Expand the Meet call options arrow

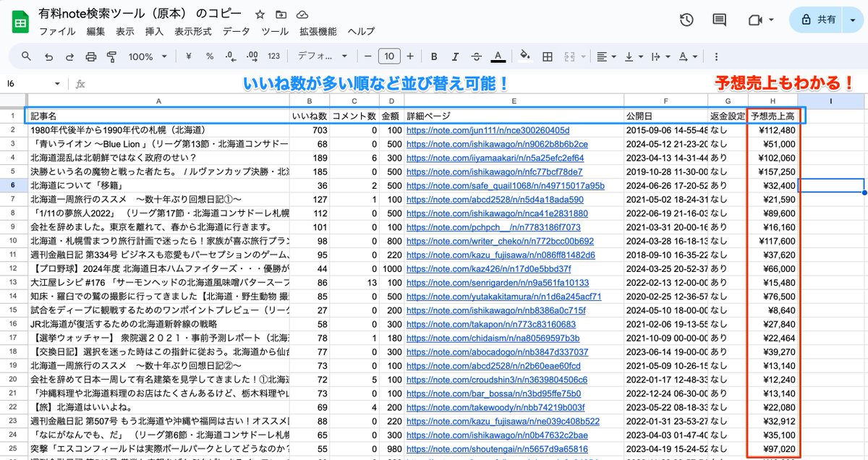point(772,20)
